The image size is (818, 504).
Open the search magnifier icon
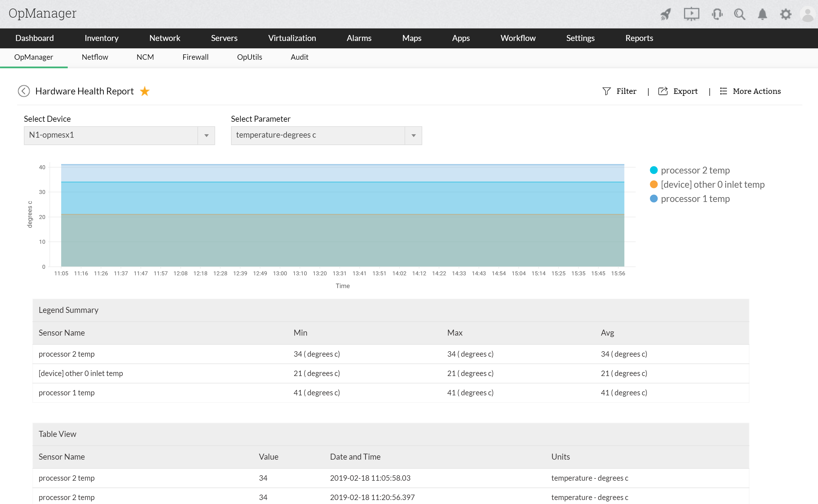click(739, 14)
